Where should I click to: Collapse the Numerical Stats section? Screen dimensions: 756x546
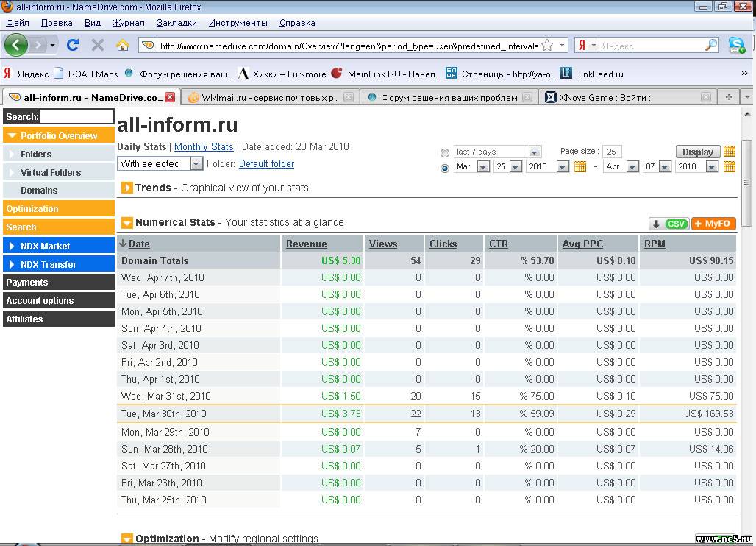click(126, 223)
